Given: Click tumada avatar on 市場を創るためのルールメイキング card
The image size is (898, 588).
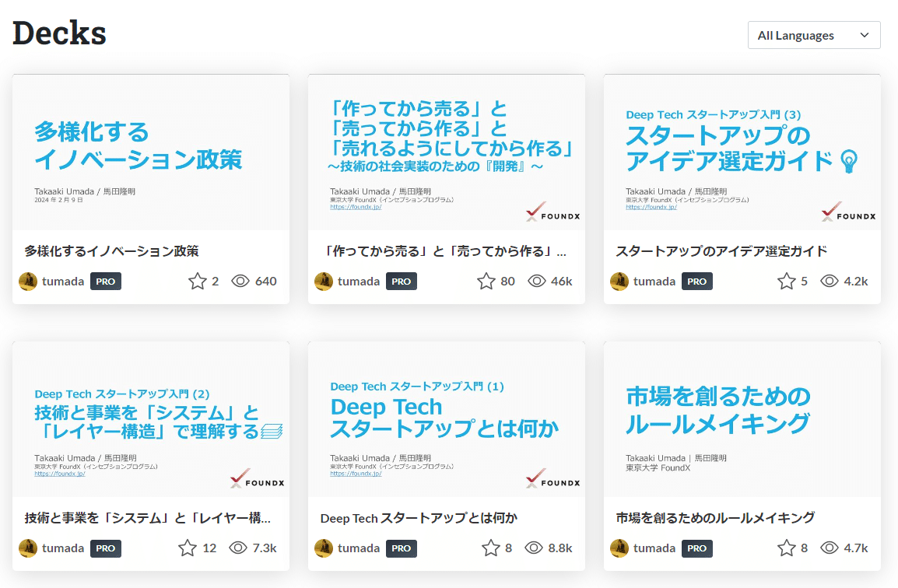Looking at the screenshot, I should [x=619, y=548].
